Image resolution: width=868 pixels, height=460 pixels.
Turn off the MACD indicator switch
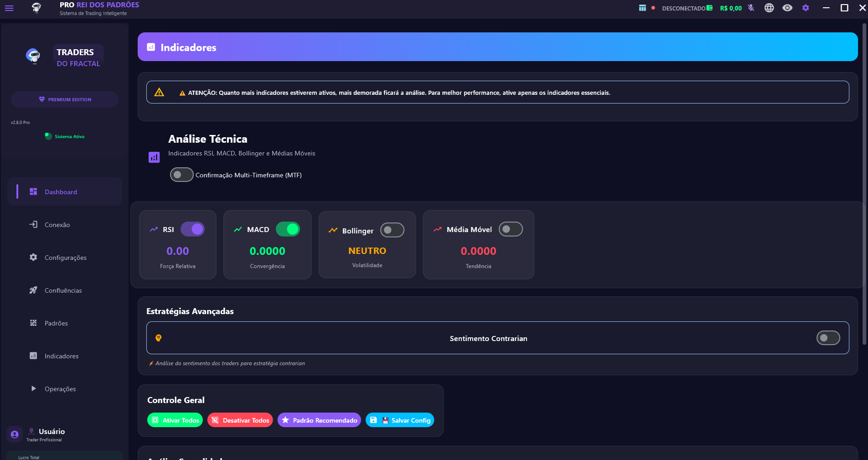288,229
